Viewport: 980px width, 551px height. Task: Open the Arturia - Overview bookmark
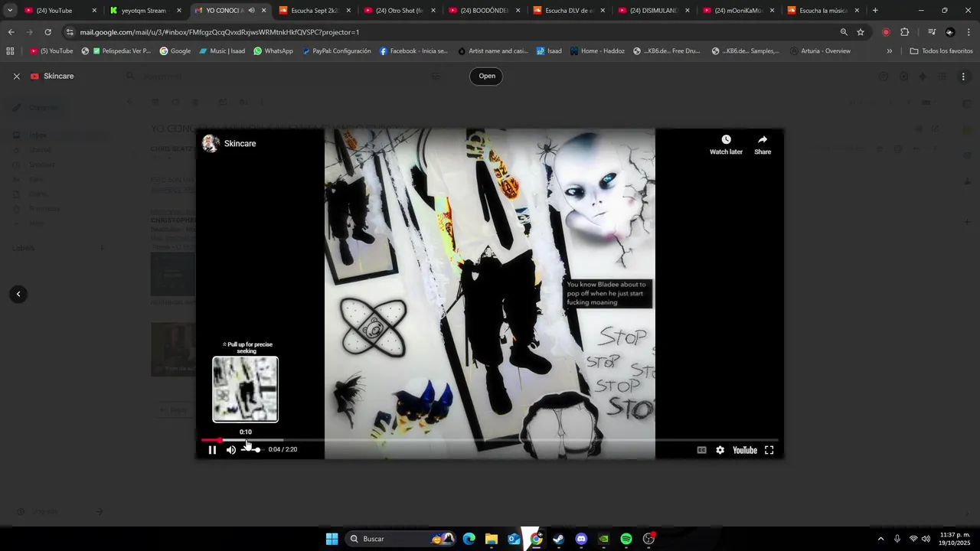(820, 51)
